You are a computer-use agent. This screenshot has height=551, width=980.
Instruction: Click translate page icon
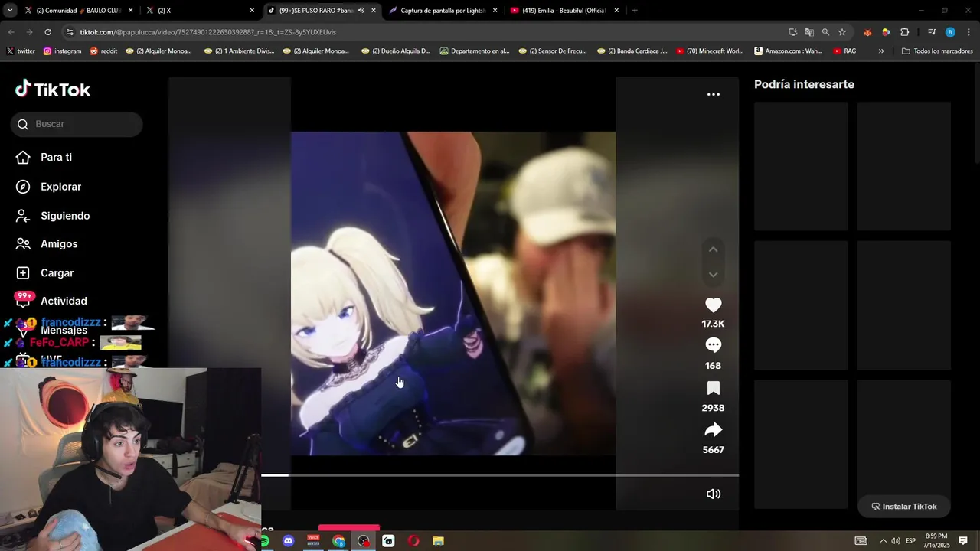(809, 32)
